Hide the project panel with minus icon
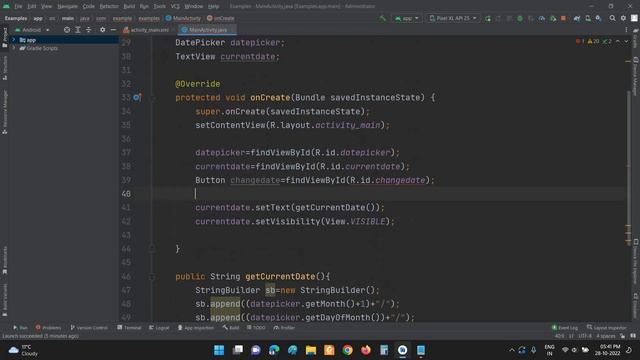The height and width of the screenshot is (360, 640). 113,30
